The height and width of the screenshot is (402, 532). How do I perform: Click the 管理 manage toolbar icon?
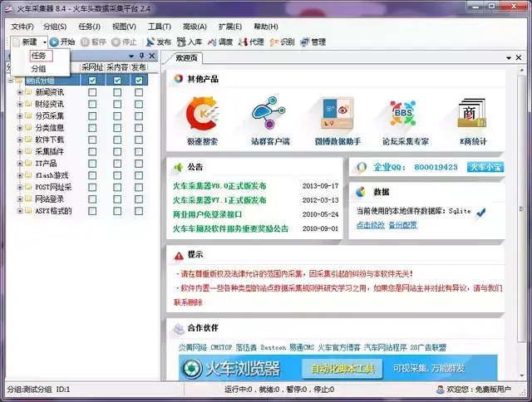point(305,42)
